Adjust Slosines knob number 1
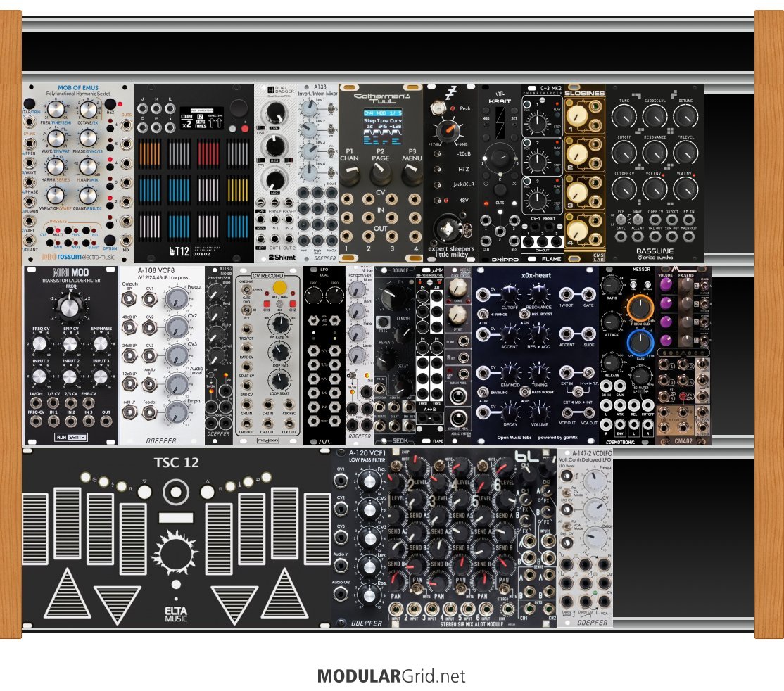 576,115
